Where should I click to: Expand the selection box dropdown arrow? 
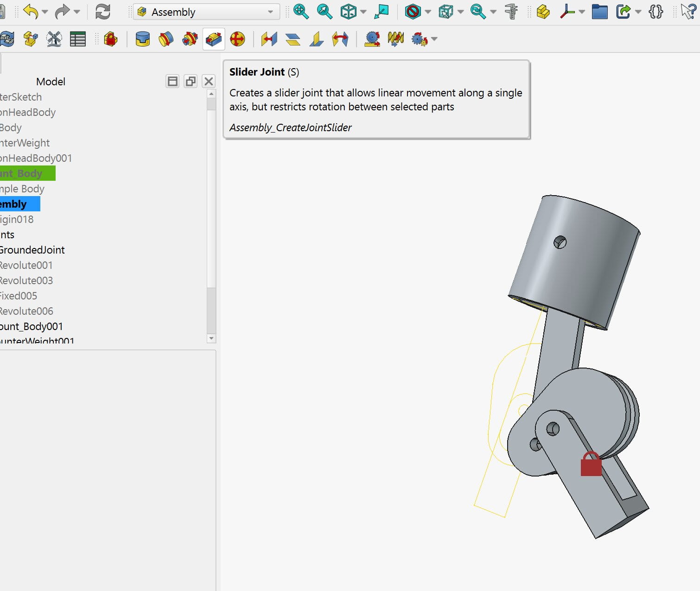pos(460,12)
